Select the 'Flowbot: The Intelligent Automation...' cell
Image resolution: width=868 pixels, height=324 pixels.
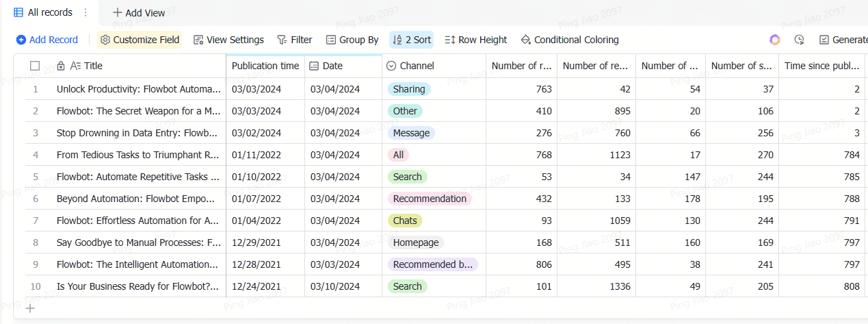point(139,264)
